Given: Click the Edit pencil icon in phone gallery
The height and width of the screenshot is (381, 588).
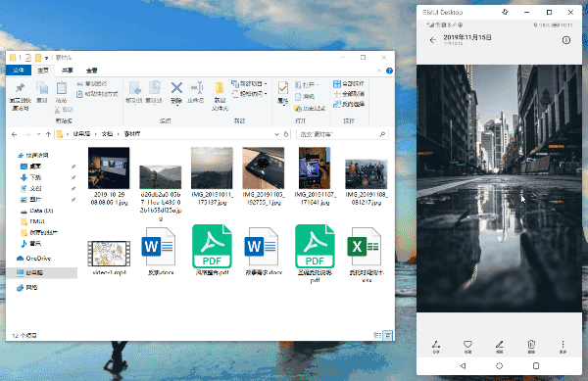Looking at the screenshot, I should coord(499,347).
